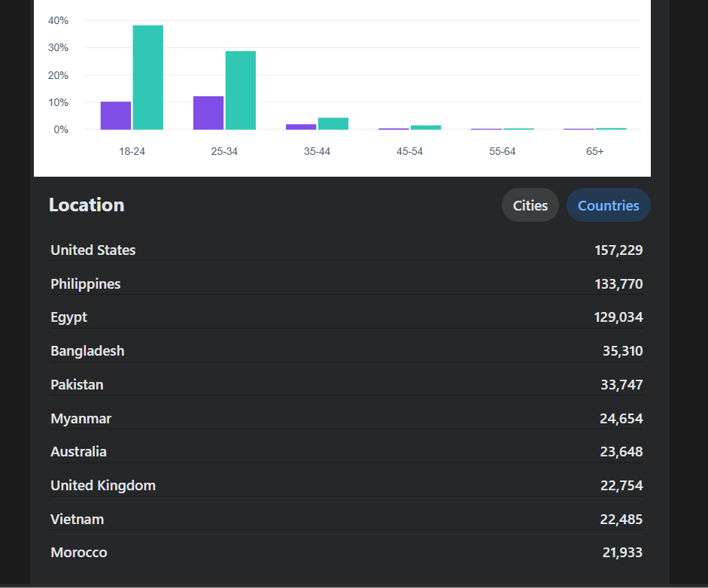The width and height of the screenshot is (708, 588).
Task: Click the purple 18-24 bar
Action: coord(116,116)
